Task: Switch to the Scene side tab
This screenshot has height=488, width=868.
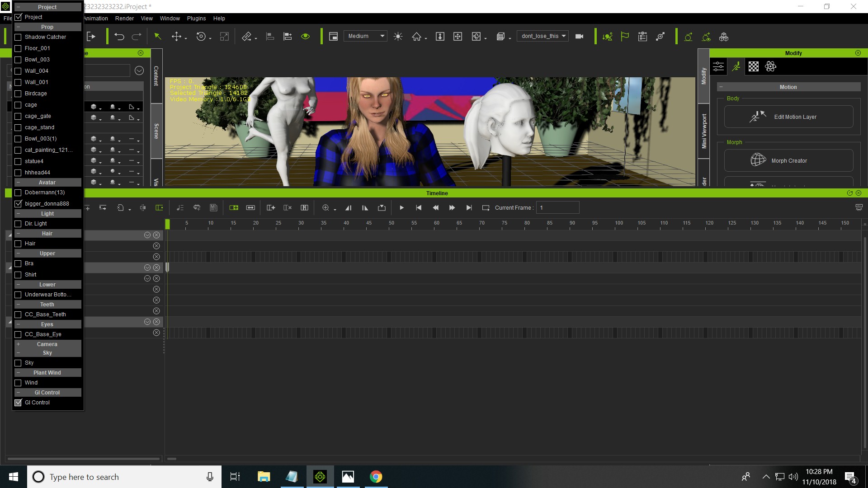Action: pyautogui.click(x=156, y=131)
